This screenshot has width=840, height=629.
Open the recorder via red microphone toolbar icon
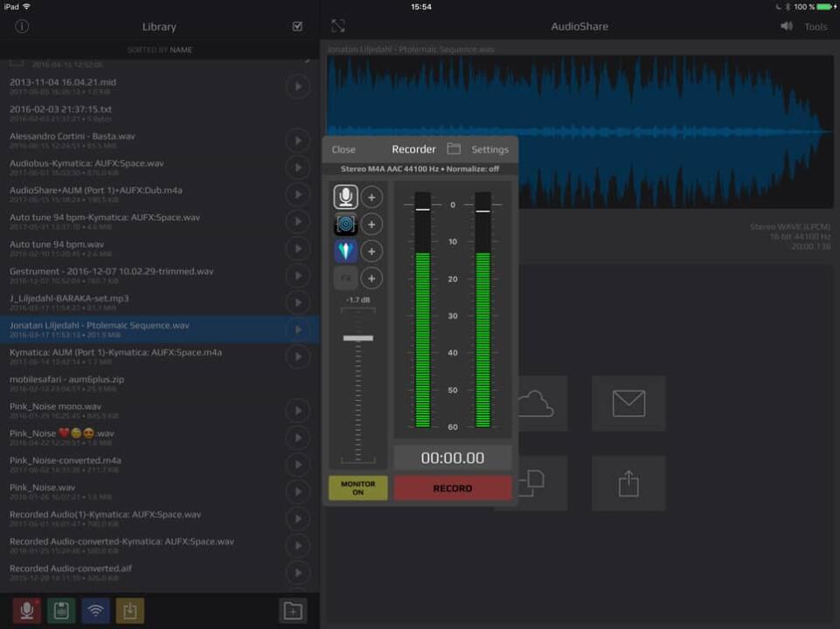(x=24, y=611)
